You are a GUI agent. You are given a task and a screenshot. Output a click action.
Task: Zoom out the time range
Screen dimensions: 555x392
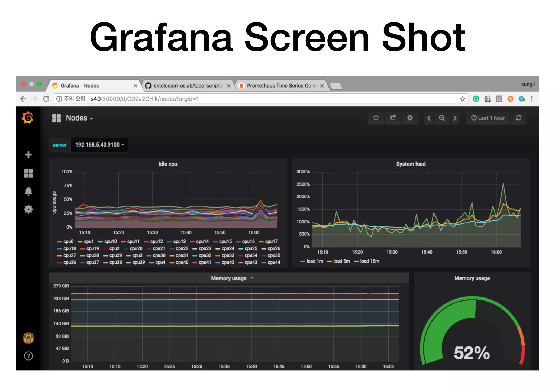[x=442, y=118]
